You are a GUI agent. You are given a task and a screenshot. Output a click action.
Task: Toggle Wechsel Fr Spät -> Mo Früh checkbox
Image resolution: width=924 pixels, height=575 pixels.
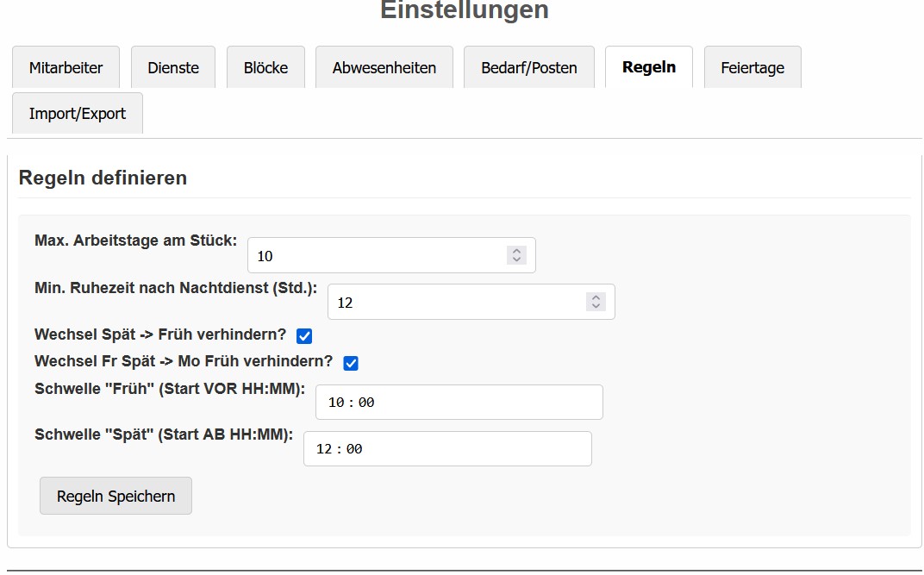coord(351,363)
